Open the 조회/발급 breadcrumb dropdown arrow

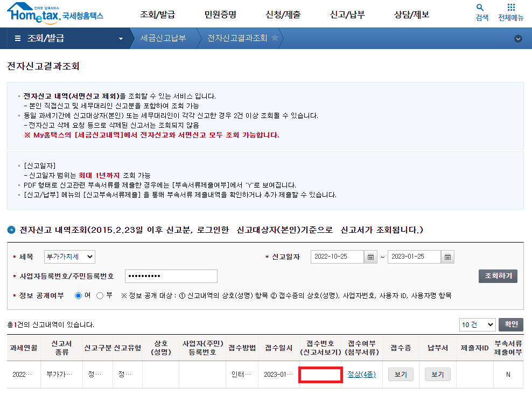121,39
